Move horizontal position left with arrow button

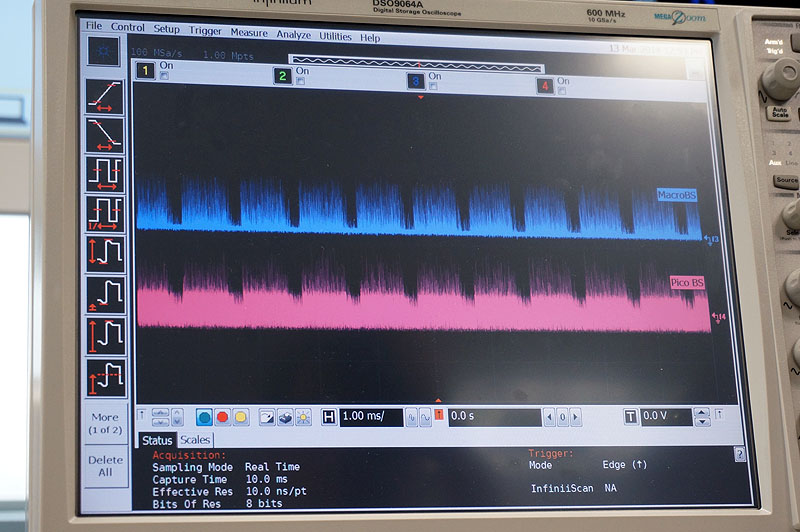[549, 418]
